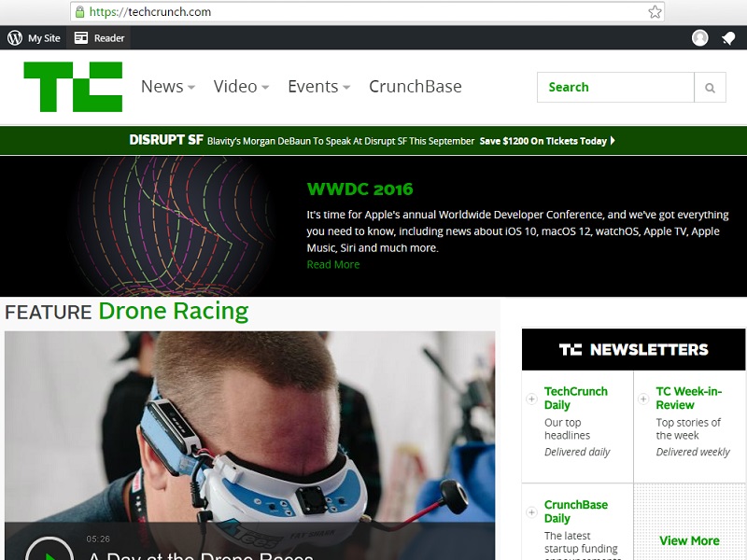Expand the News dropdown menu
747x560 pixels.
(x=191, y=88)
